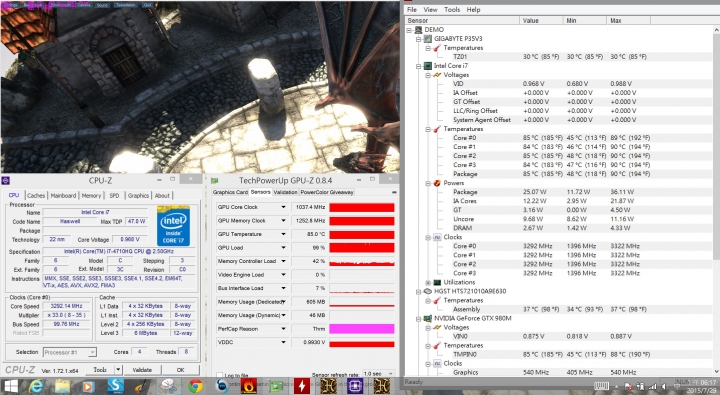Open the View menu in HWMonitor
The height and width of the screenshot is (395, 720).
(x=430, y=10)
